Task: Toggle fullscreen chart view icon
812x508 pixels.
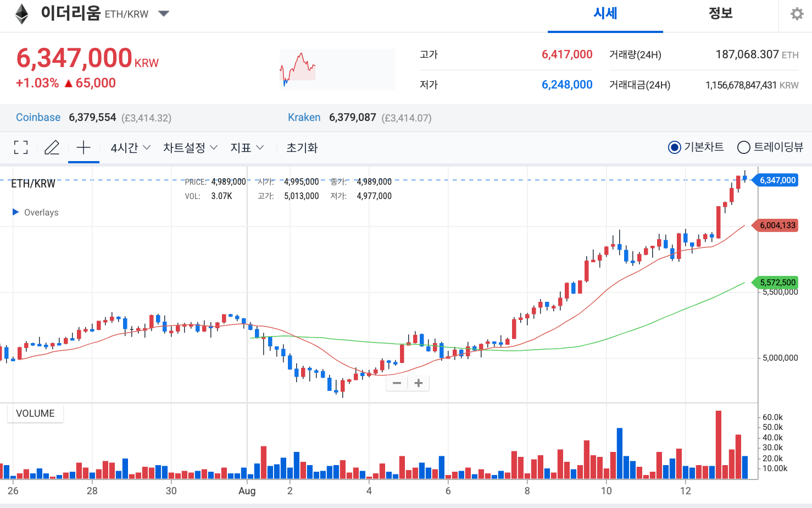Action: (20, 147)
